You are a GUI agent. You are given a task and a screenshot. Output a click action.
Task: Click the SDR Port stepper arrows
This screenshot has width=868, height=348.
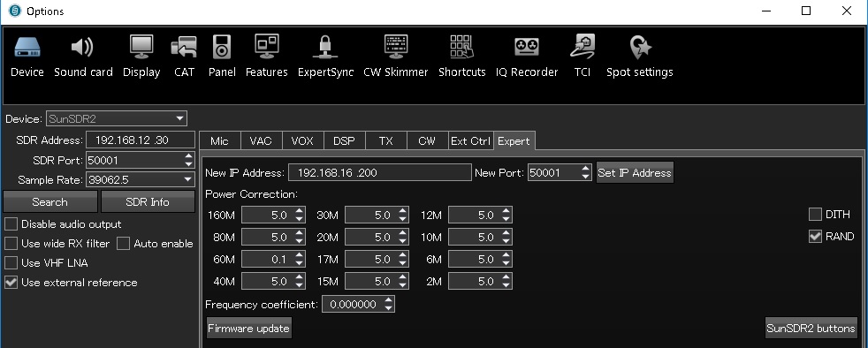point(189,161)
